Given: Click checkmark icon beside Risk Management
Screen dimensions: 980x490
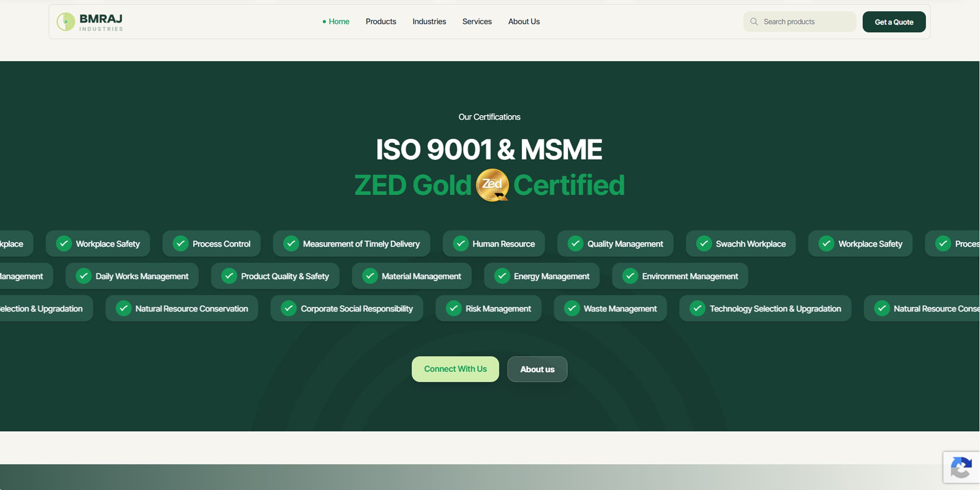Looking at the screenshot, I should [454, 309].
